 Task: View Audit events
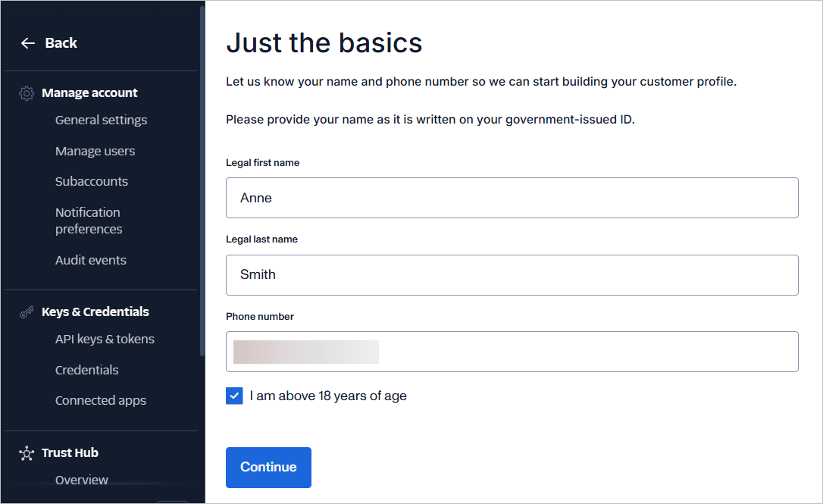click(91, 261)
